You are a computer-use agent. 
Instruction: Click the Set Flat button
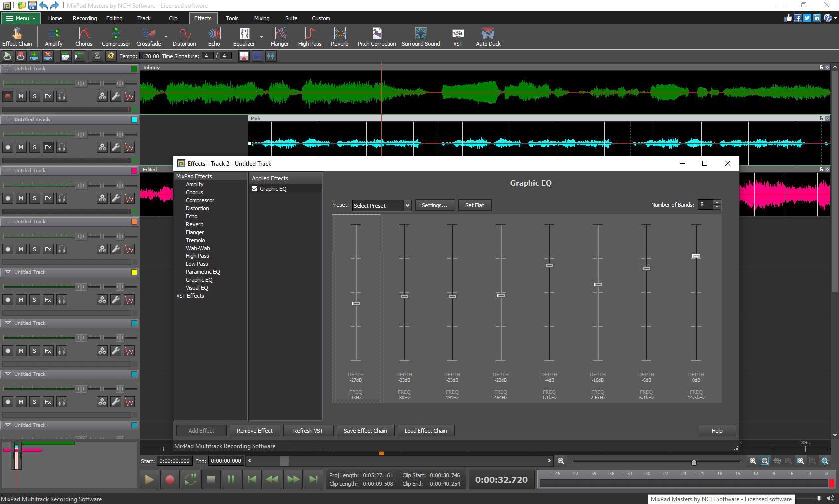(474, 205)
